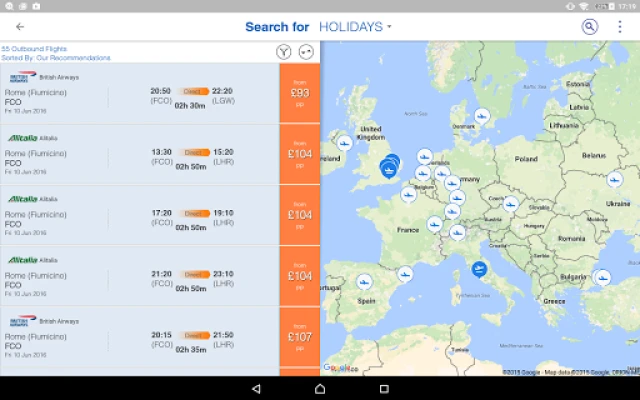Go back using the top-left arrow

(20, 27)
